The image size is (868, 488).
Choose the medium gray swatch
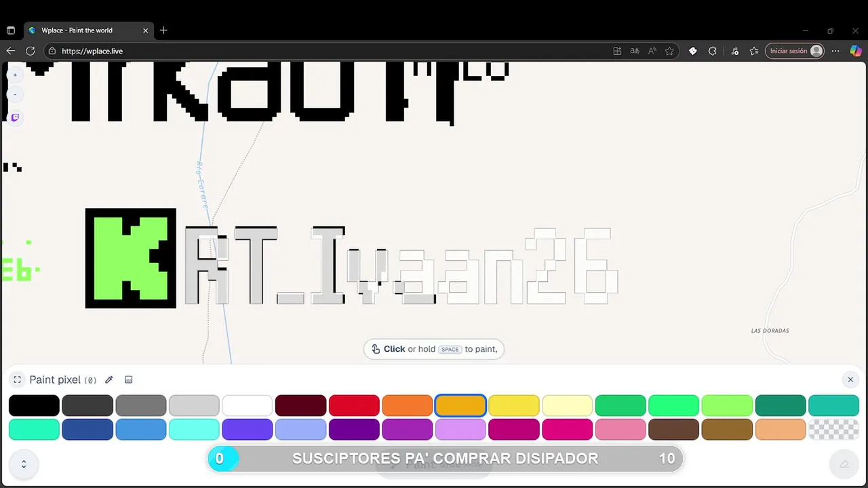[141, 405]
